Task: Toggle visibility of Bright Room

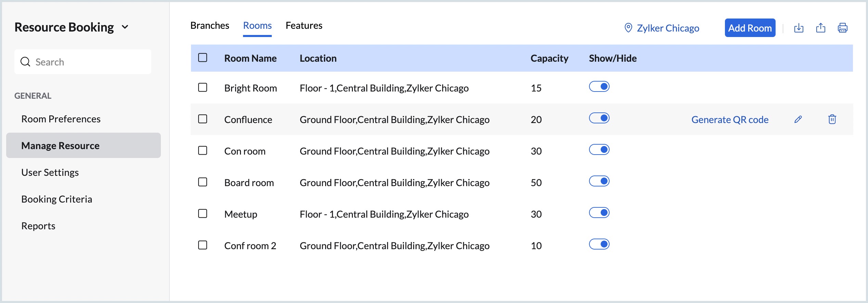Action: pyautogui.click(x=599, y=87)
